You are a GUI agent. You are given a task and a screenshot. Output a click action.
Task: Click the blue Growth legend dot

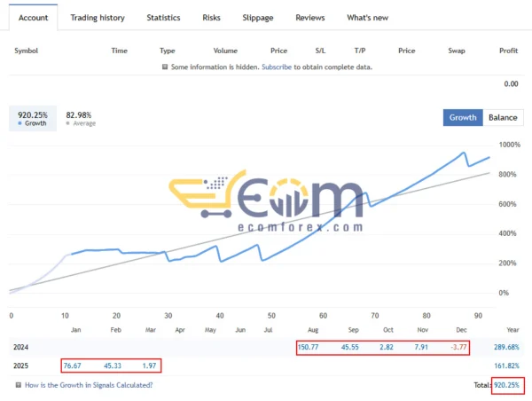(x=20, y=124)
